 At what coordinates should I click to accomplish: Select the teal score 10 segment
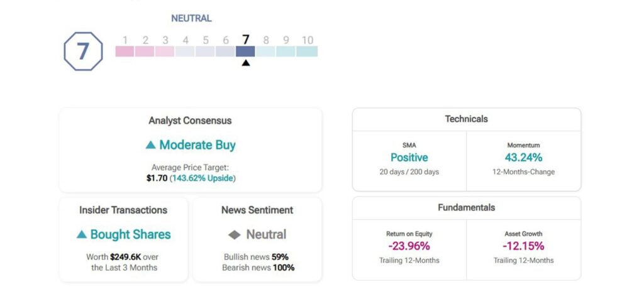(307, 51)
